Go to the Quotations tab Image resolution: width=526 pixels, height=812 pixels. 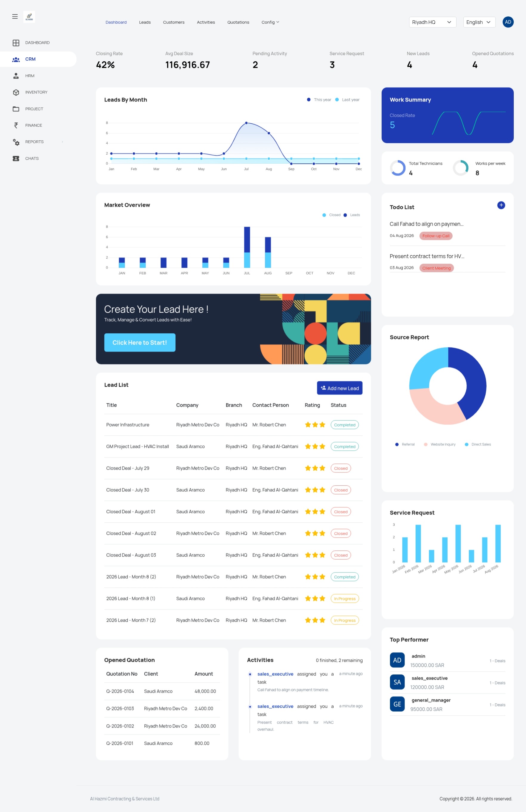click(x=238, y=22)
